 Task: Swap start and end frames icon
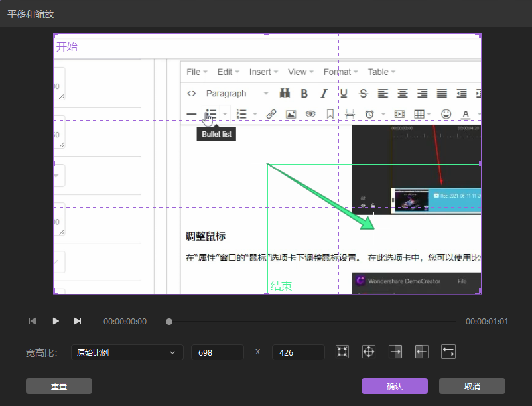(x=448, y=352)
